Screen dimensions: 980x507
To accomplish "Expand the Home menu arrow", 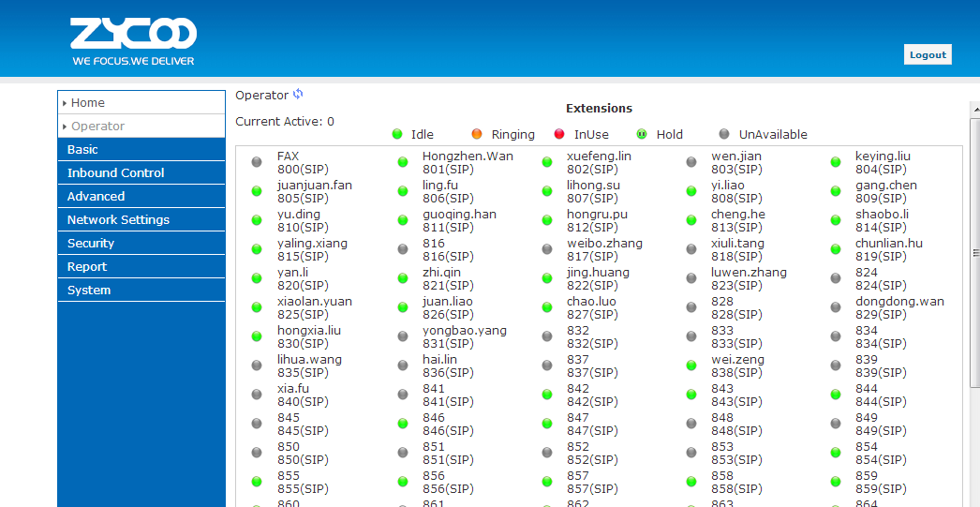I will tap(65, 103).
